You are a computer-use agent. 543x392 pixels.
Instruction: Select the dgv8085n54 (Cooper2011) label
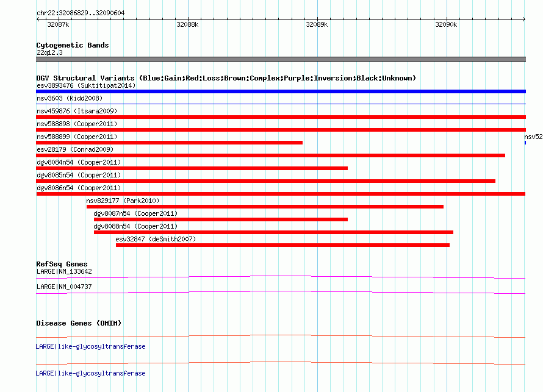[79, 175]
